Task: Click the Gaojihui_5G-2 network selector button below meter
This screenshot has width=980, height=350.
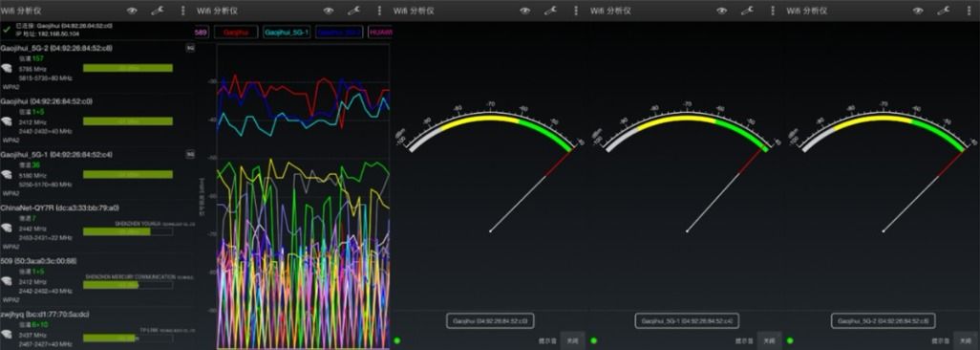Action: pyautogui.click(x=884, y=320)
